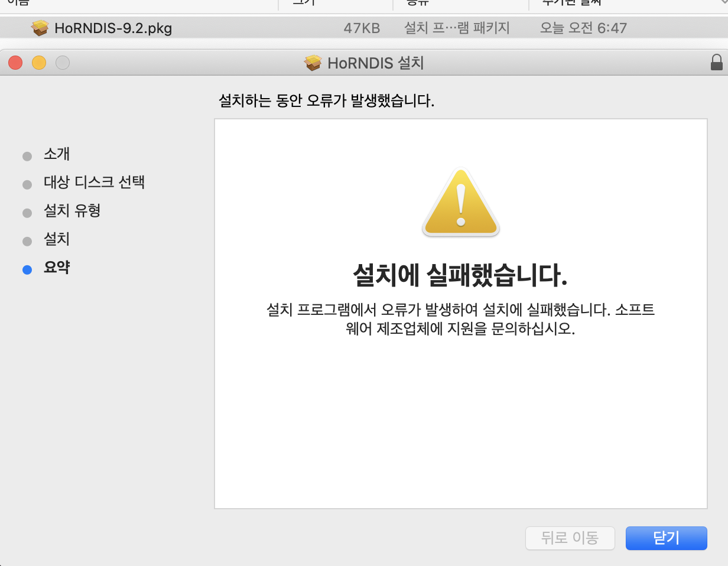Viewport: 728px width, 566px height.
Task: Click the 47KB size cell
Action: pos(362,28)
